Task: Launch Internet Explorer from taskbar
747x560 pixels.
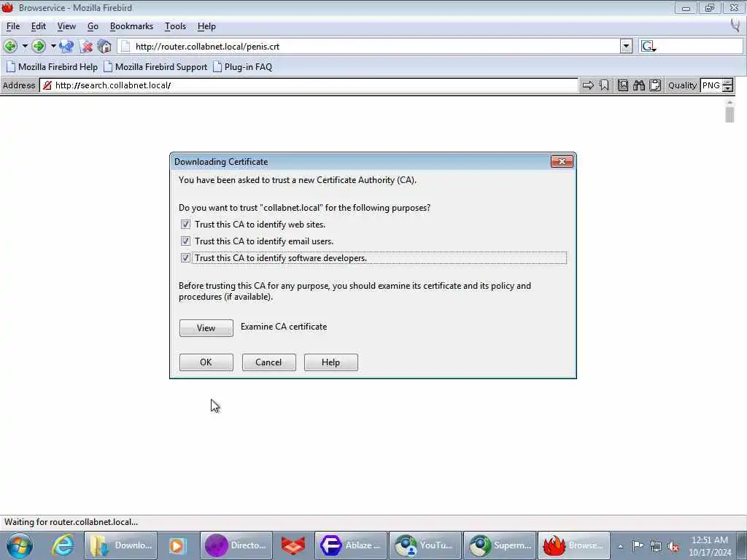Action: 63,545
